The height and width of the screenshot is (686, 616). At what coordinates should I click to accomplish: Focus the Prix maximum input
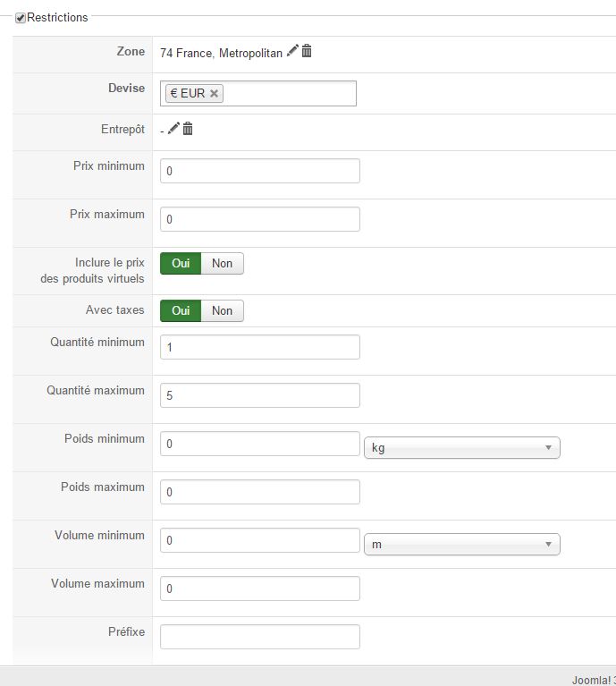click(x=259, y=219)
